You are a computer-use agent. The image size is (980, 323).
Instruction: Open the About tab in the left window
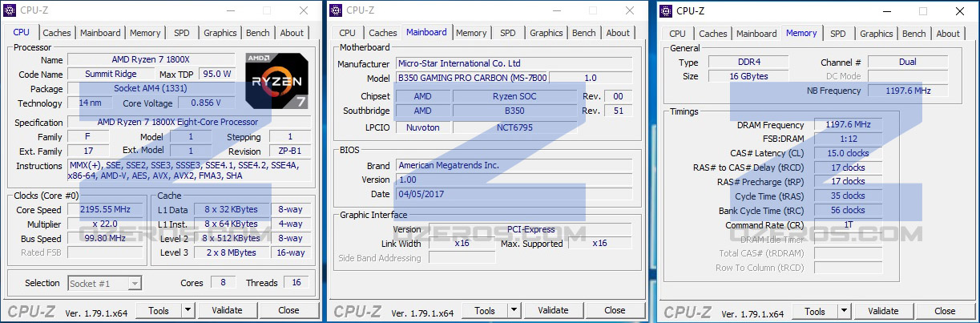tap(292, 33)
